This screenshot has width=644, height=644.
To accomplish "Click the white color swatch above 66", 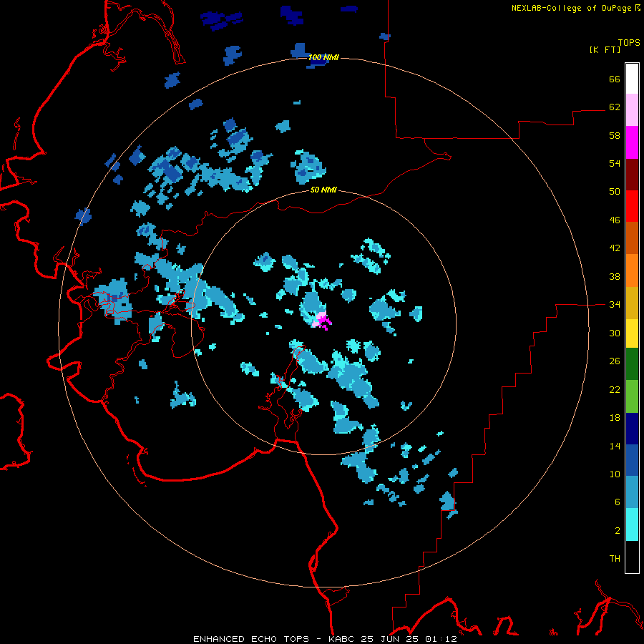I will [x=632, y=79].
